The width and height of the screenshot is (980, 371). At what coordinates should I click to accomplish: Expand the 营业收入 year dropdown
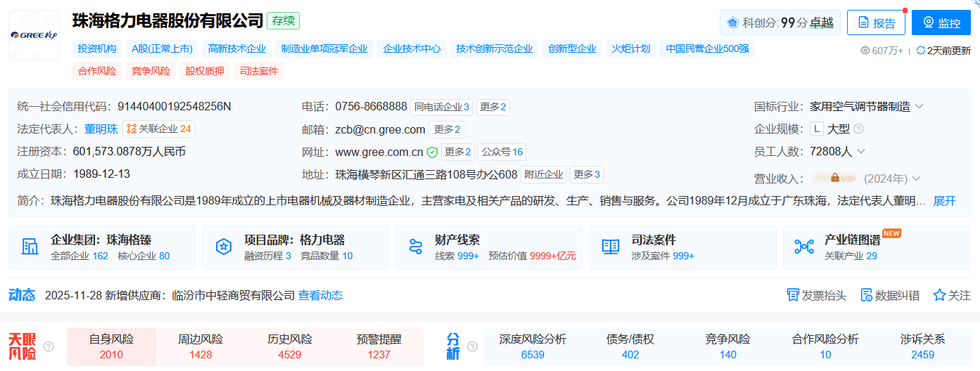(x=916, y=178)
